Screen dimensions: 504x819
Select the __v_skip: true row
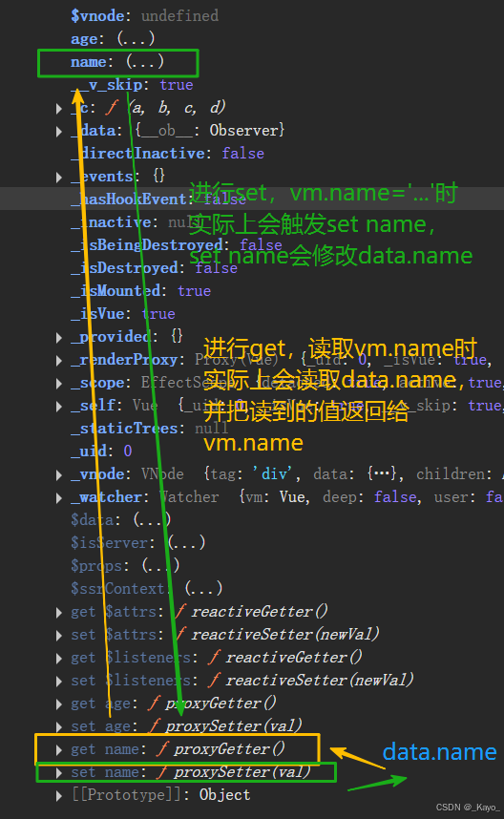[132, 85]
